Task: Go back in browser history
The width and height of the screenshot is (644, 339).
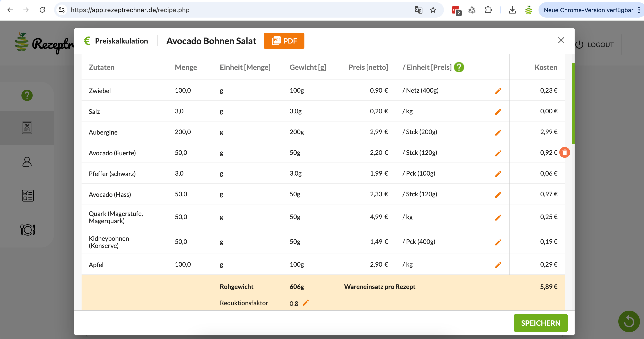Action: click(10, 10)
